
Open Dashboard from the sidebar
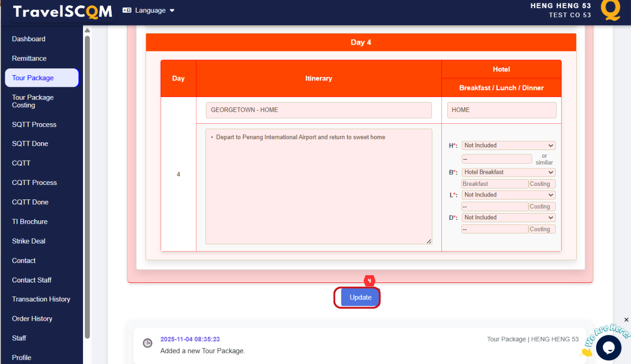tap(29, 39)
